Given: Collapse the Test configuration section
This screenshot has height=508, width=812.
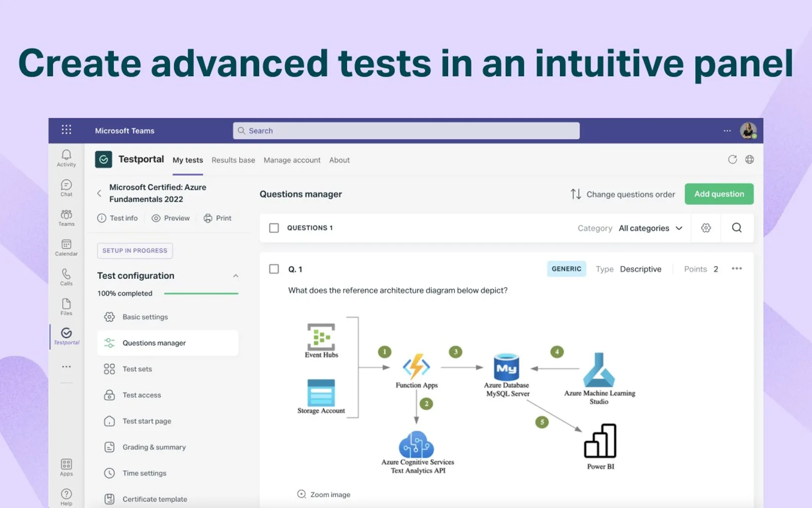Looking at the screenshot, I should (x=235, y=276).
